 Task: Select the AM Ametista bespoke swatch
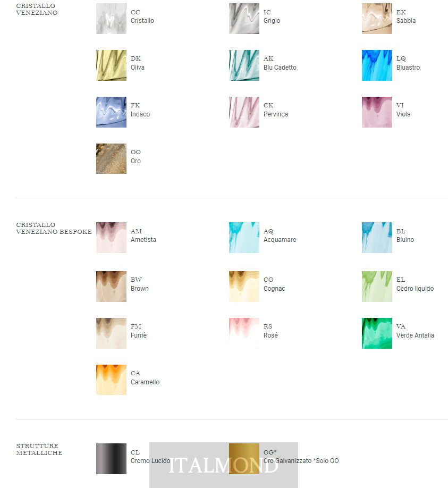click(111, 238)
